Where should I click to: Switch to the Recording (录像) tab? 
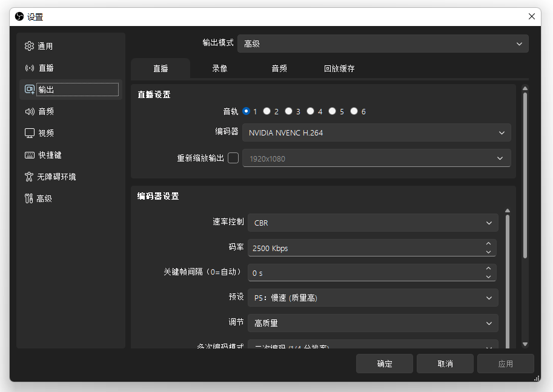[220, 68]
